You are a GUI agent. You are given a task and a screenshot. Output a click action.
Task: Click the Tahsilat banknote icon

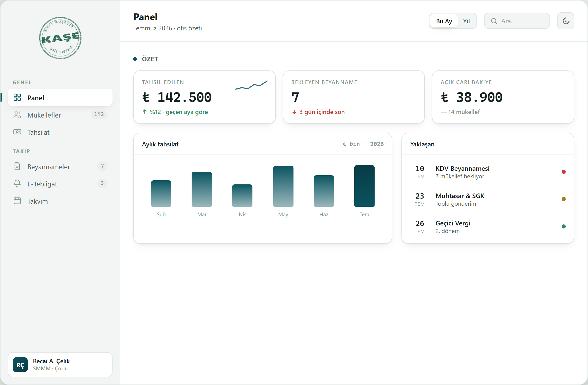pos(17,132)
